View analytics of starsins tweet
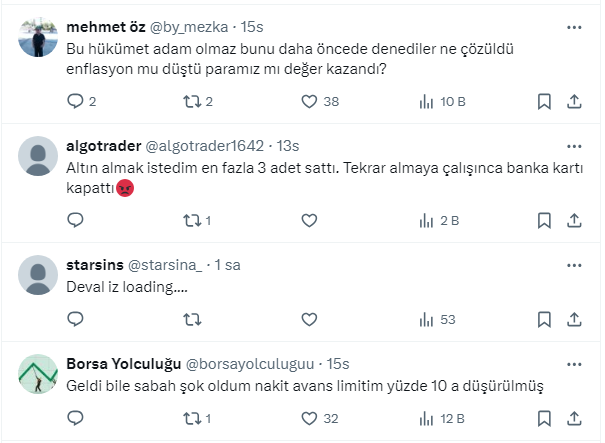Screen dimensions: 605x443 click(x=425, y=320)
